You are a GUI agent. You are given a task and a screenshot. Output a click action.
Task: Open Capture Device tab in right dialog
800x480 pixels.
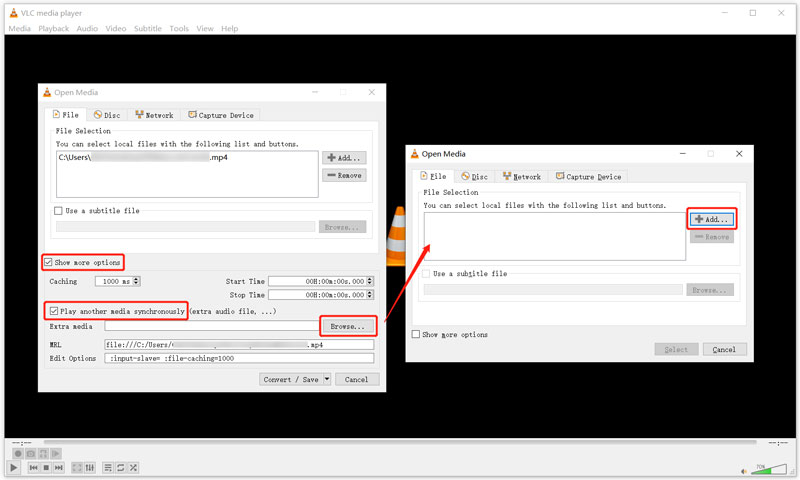click(x=588, y=176)
